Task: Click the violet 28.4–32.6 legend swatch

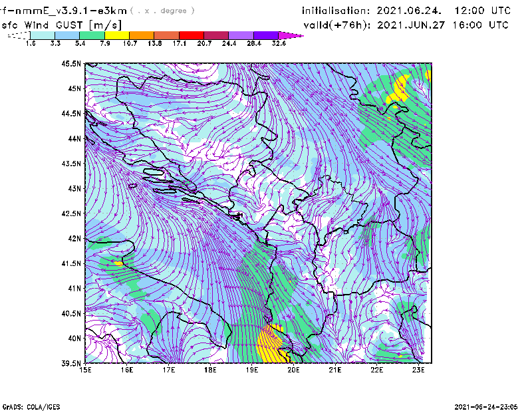Action: pyautogui.click(x=265, y=35)
